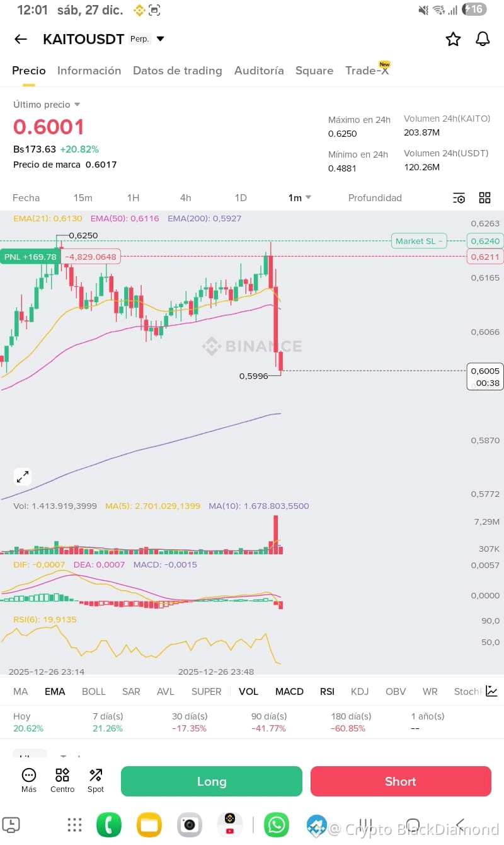Open Centro icon

[x=62, y=781]
